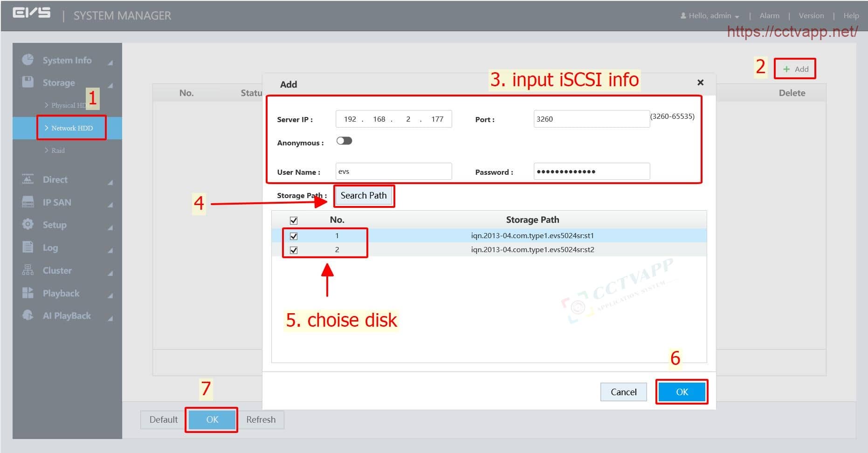This screenshot has width=868, height=453.
Task: Click Cancel in the Add dialog
Action: click(x=623, y=392)
